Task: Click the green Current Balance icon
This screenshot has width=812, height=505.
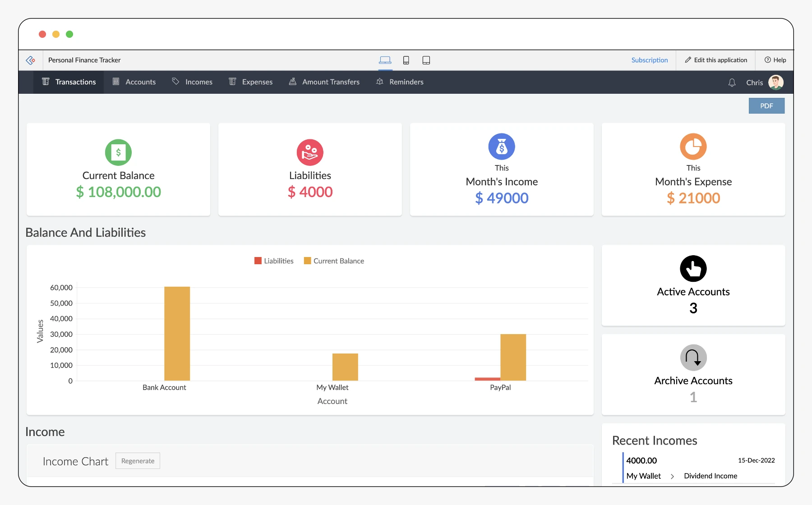Action: (x=118, y=152)
